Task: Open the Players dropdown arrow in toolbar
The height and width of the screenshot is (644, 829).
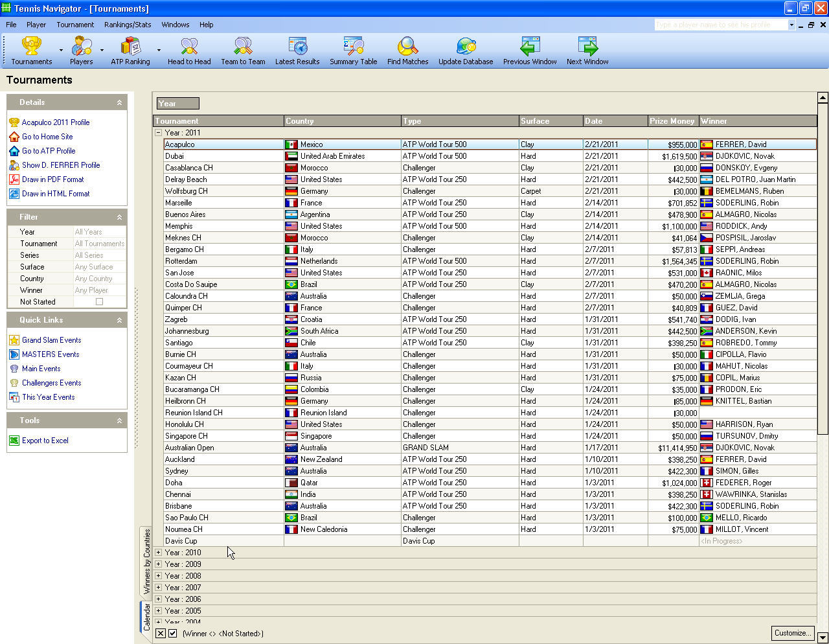Action: (102, 50)
